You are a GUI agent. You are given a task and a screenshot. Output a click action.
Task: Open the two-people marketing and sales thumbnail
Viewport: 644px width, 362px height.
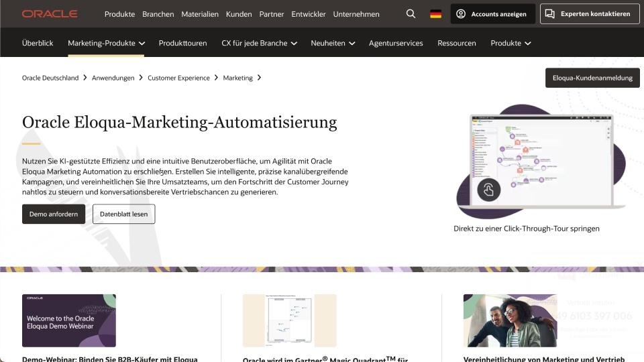pos(510,320)
